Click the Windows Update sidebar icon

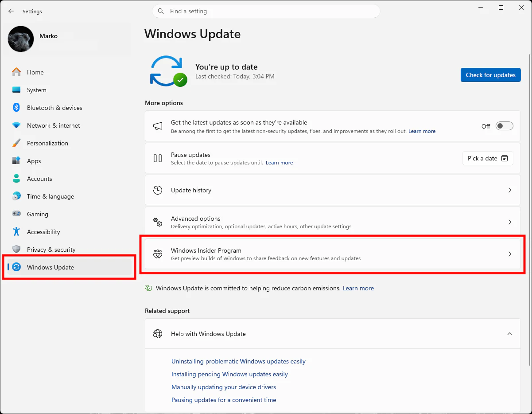coord(16,267)
